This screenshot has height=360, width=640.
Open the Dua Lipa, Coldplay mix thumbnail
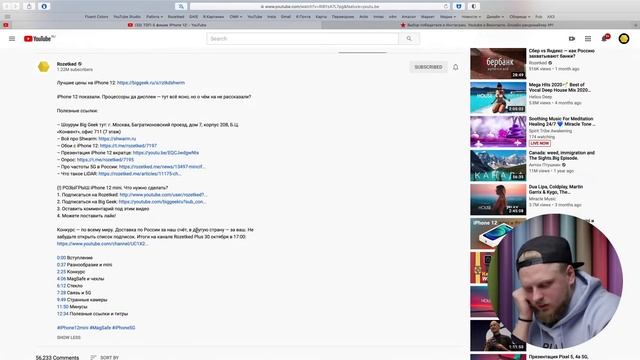[498, 199]
